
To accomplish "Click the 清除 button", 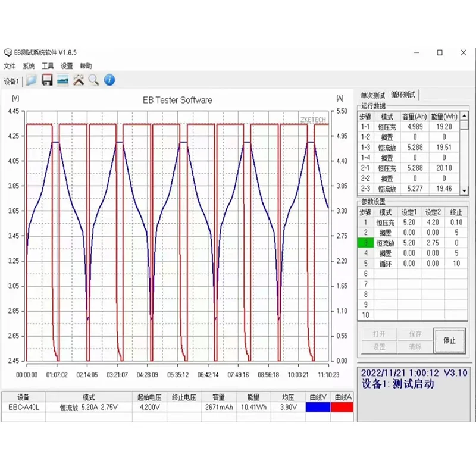I will tap(415, 346).
